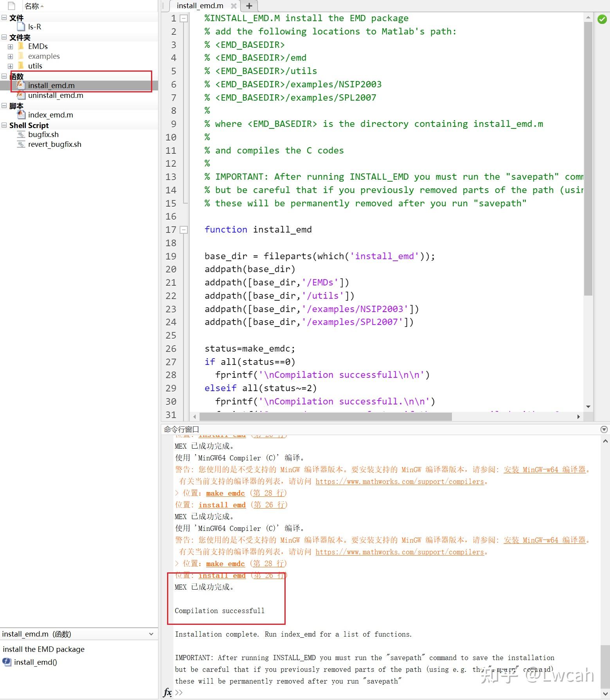Open the index_emd.m script icon
This screenshot has height=700, width=610.
[x=21, y=115]
